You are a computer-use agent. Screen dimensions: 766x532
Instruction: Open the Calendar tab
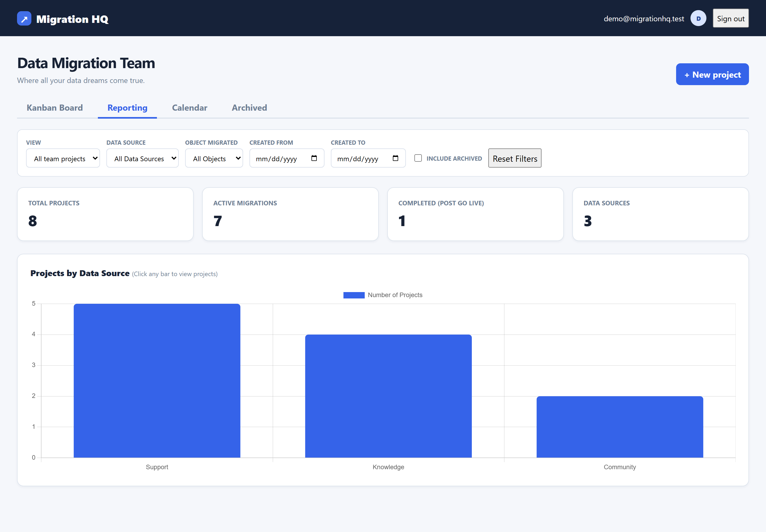pyautogui.click(x=190, y=108)
